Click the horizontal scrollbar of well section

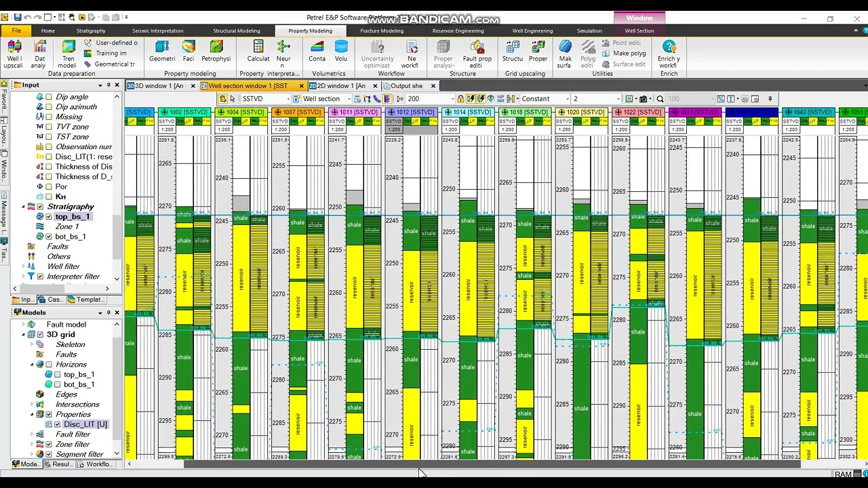click(x=492, y=464)
